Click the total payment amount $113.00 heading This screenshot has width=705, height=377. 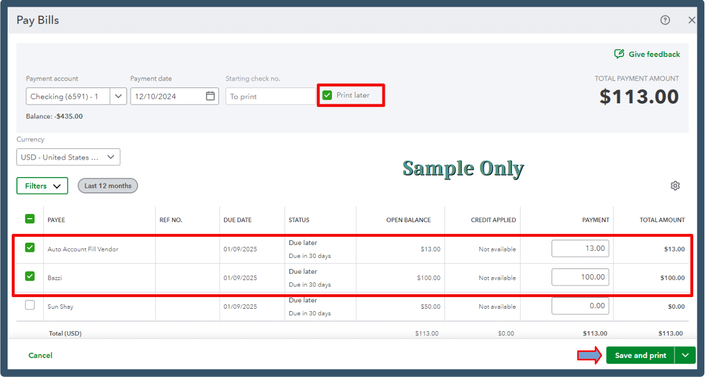pos(639,97)
